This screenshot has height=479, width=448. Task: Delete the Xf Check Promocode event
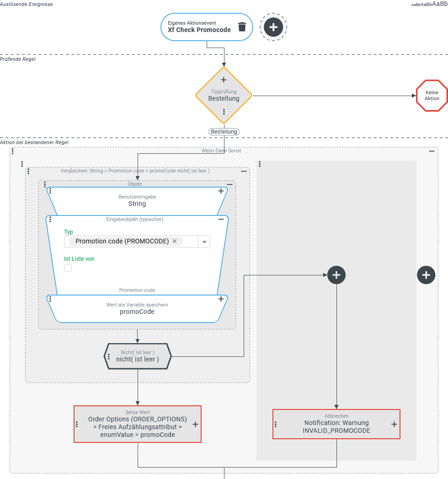point(242,27)
